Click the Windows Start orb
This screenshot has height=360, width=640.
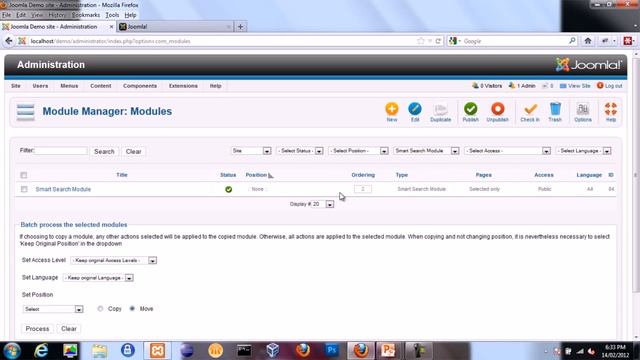click(x=12, y=351)
